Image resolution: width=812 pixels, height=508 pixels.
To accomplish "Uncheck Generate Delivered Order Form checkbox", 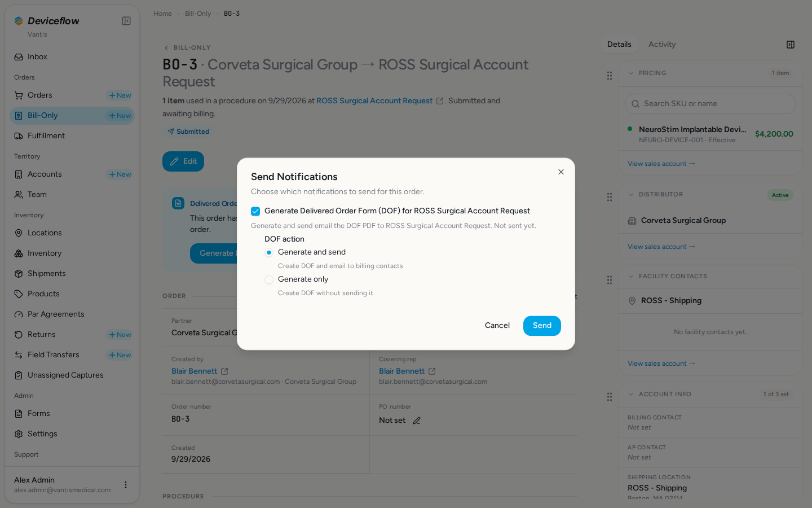I will (x=255, y=211).
